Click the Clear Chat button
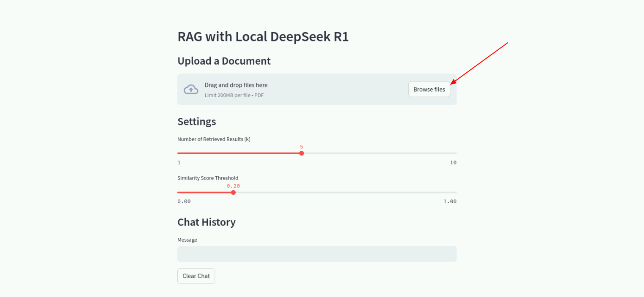This screenshot has height=297, width=644. (x=196, y=276)
